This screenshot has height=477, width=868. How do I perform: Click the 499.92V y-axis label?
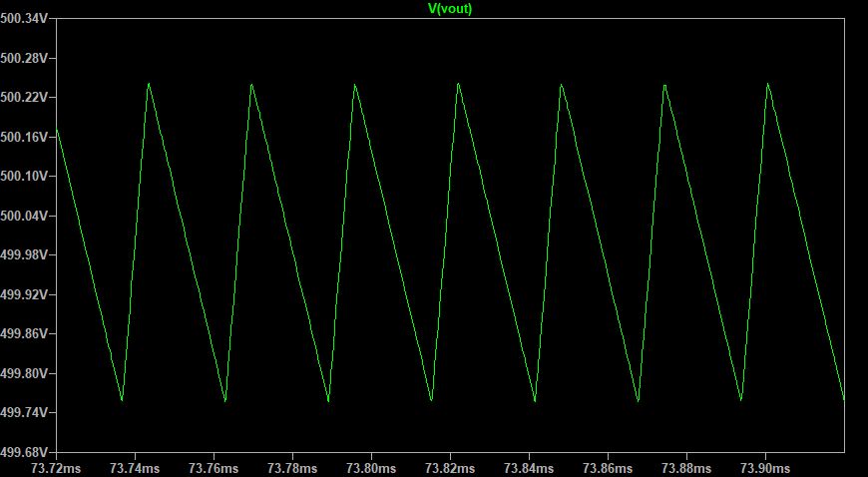(24, 294)
